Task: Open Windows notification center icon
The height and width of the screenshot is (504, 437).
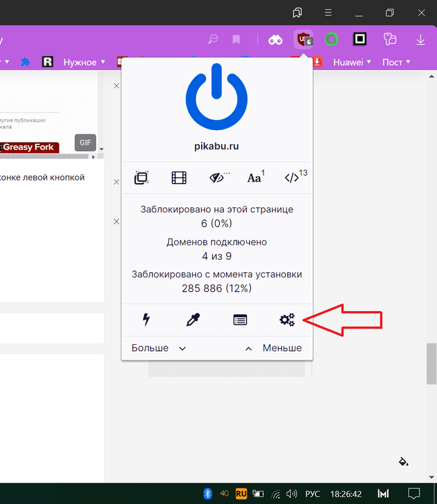Action: pyautogui.click(x=414, y=493)
